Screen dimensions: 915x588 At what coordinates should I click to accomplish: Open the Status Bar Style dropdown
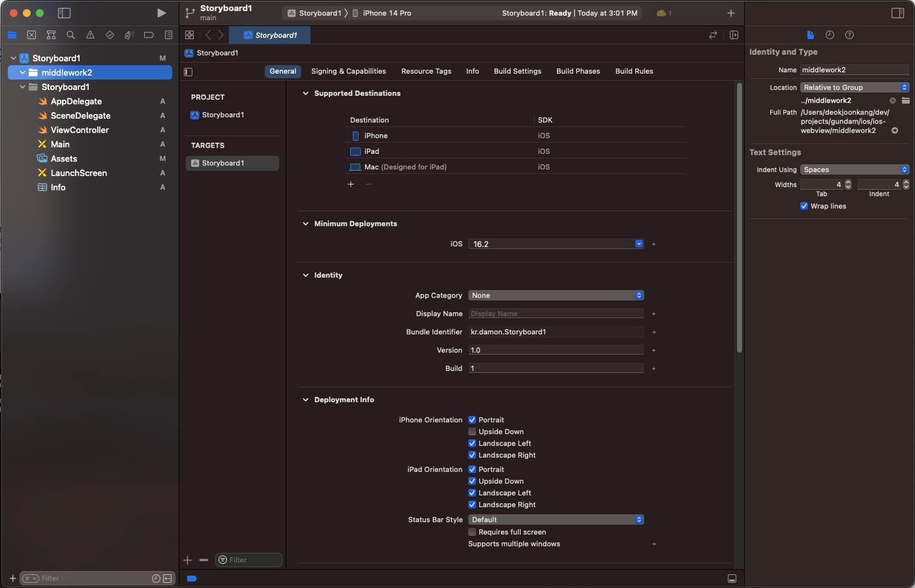556,520
